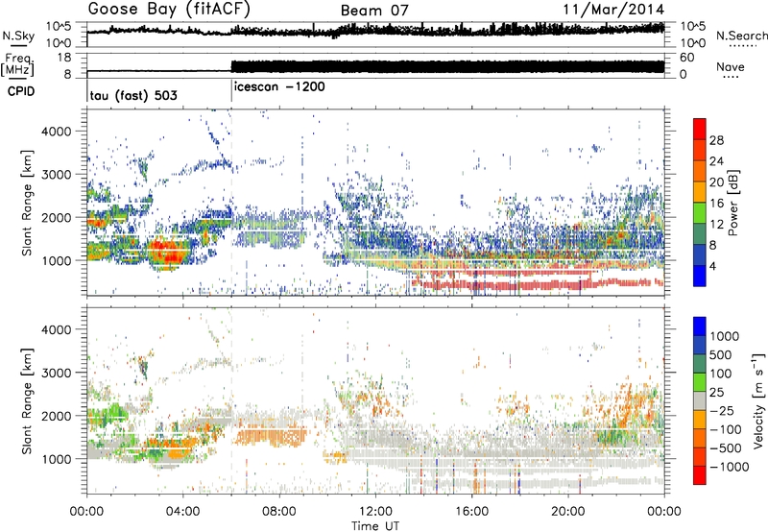
Task: Click the 'Time UT' axis title
Action: [x=375, y=526]
